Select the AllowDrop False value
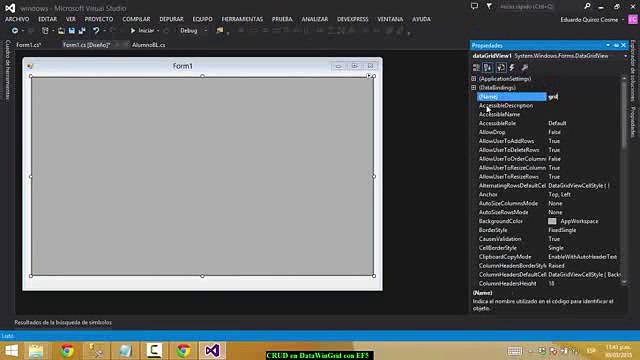640x360 pixels. point(554,132)
